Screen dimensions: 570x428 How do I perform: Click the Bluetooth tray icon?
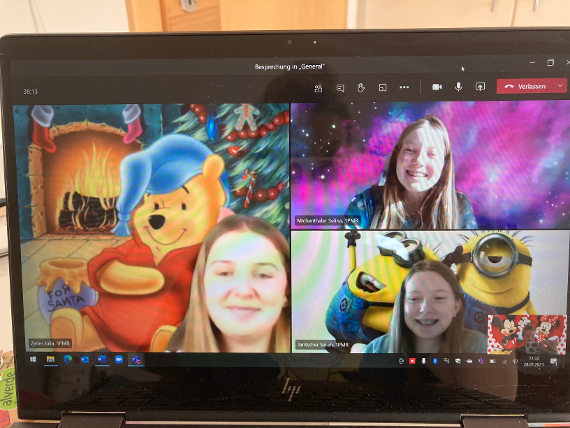pyautogui.click(x=434, y=361)
